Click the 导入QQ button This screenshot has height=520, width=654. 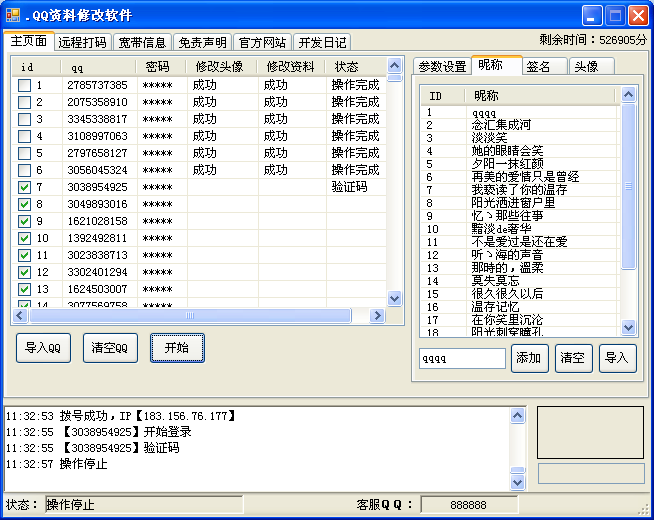tap(43, 348)
